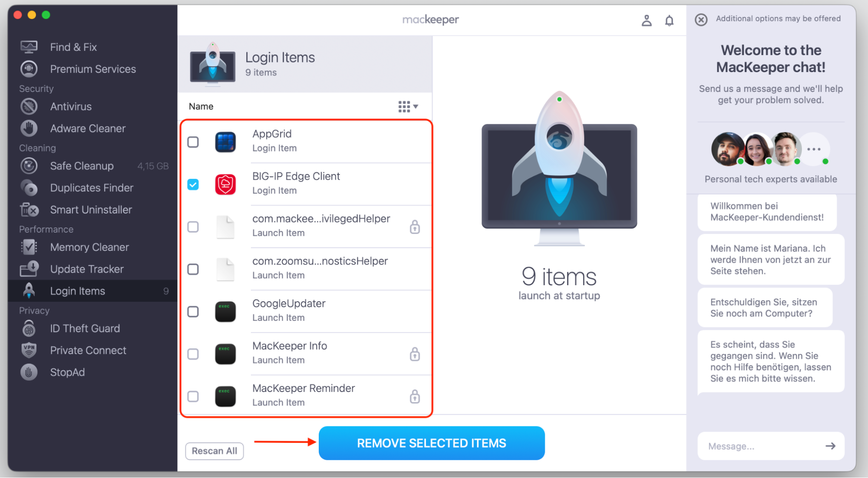This screenshot has width=868, height=478.
Task: Go to Premium Services section
Action: 93,69
